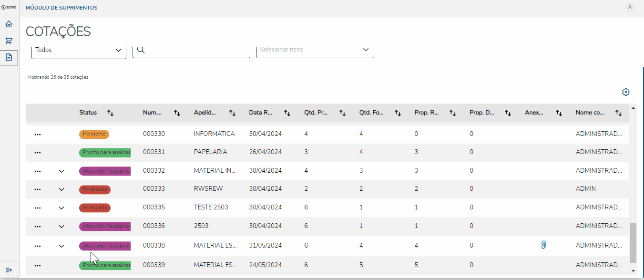Open the user profile avatar icon

point(630,7)
